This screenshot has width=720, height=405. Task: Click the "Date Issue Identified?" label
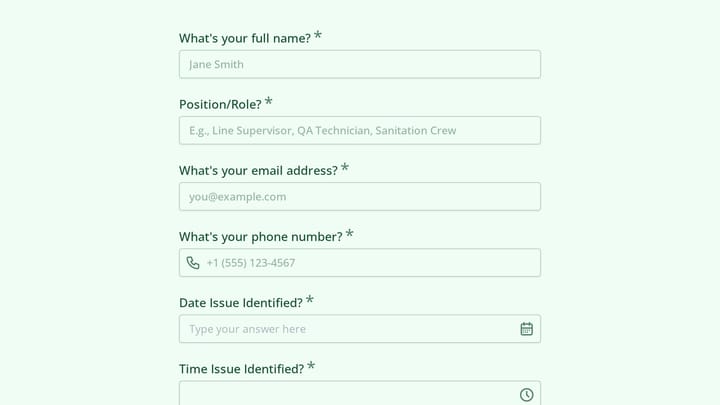click(x=241, y=303)
